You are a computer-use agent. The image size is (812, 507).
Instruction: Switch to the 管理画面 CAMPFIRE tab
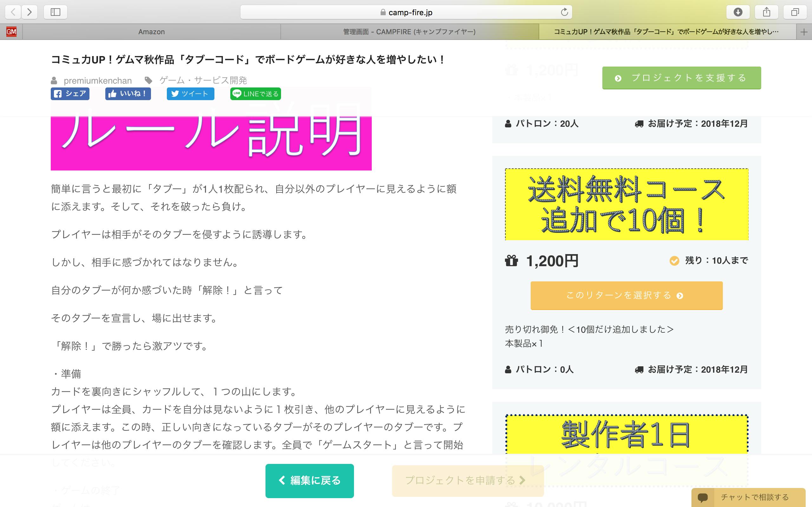click(x=409, y=32)
